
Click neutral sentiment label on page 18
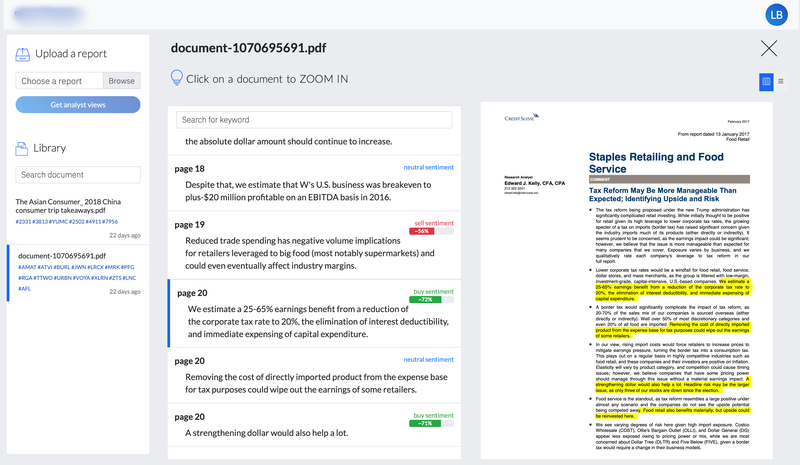(429, 167)
